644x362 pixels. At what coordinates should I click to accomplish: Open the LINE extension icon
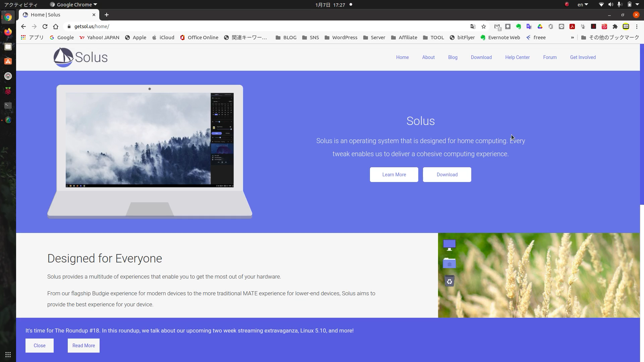(x=561, y=26)
